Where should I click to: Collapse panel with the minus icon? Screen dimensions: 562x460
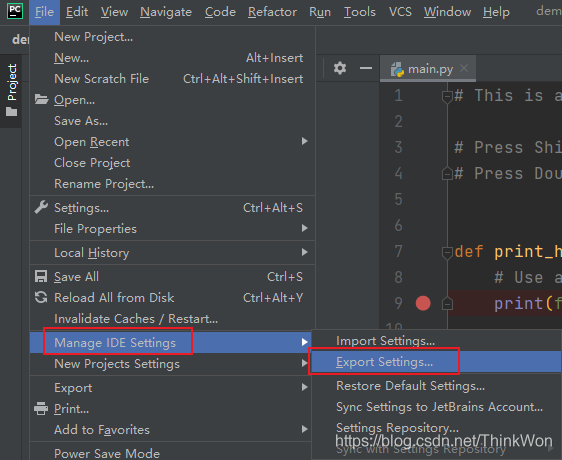point(366,68)
